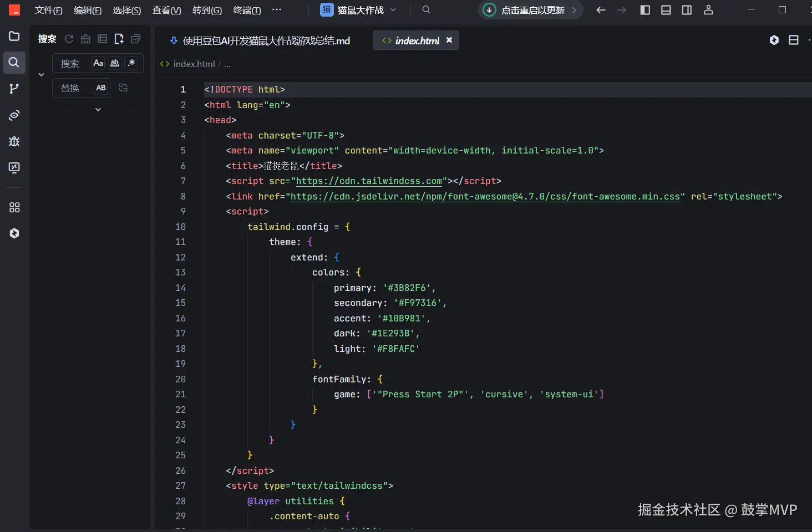Expand search details chevron below replace
This screenshot has height=532, width=812.
[x=98, y=110]
